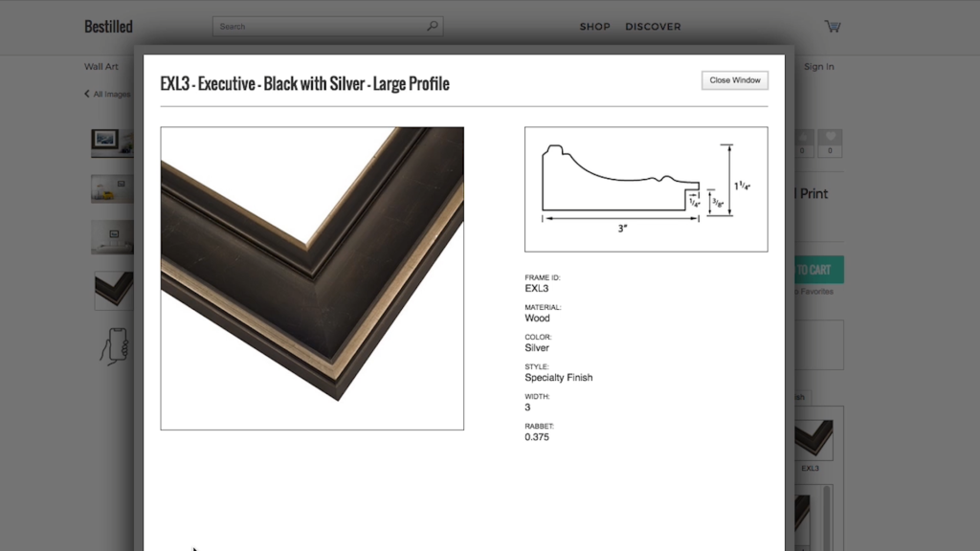This screenshot has height=551, width=980.
Task: Click the back chevron beside All Images
Action: point(87,95)
